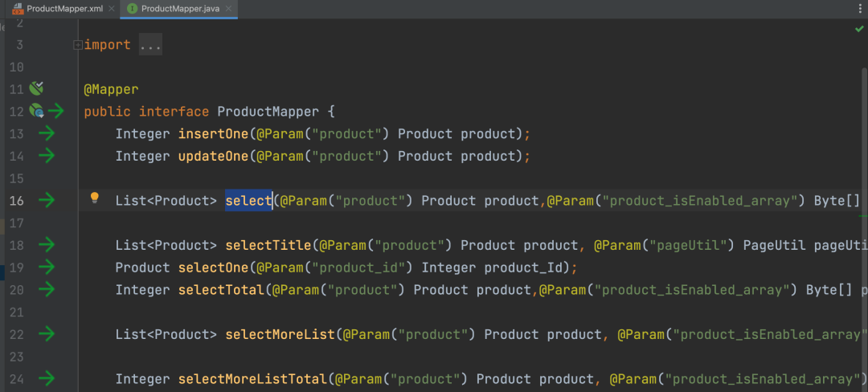868x392 pixels.
Task: Click the highlighted select method name
Action: pyautogui.click(x=248, y=200)
